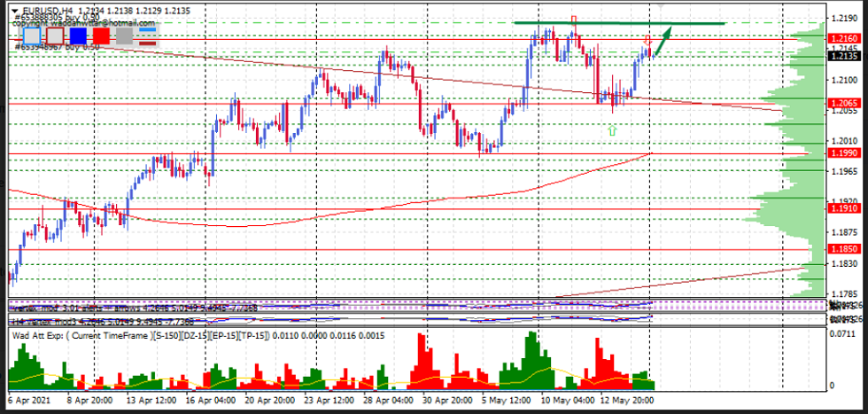Screen dimensions: 868x414
Task: Click the red square marker atop the chart
Action: click(574, 18)
